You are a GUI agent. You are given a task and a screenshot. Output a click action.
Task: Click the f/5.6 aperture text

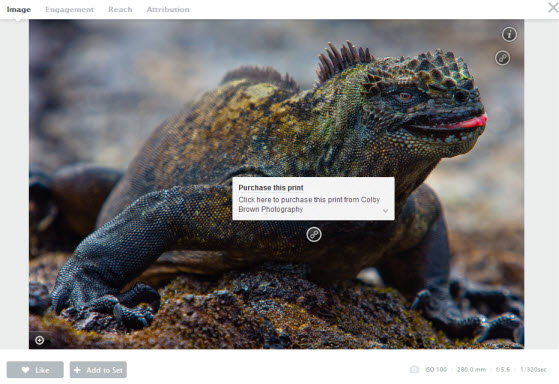[x=503, y=369]
